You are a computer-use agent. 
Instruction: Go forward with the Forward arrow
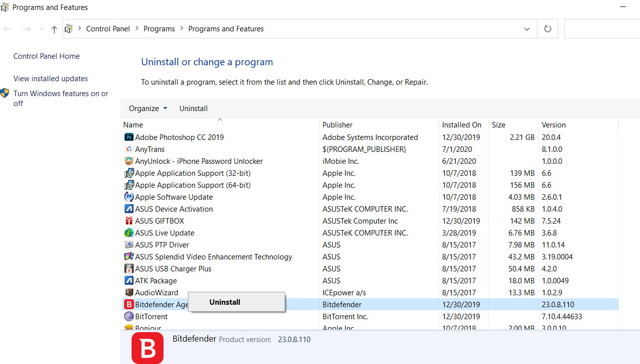[x=26, y=29]
